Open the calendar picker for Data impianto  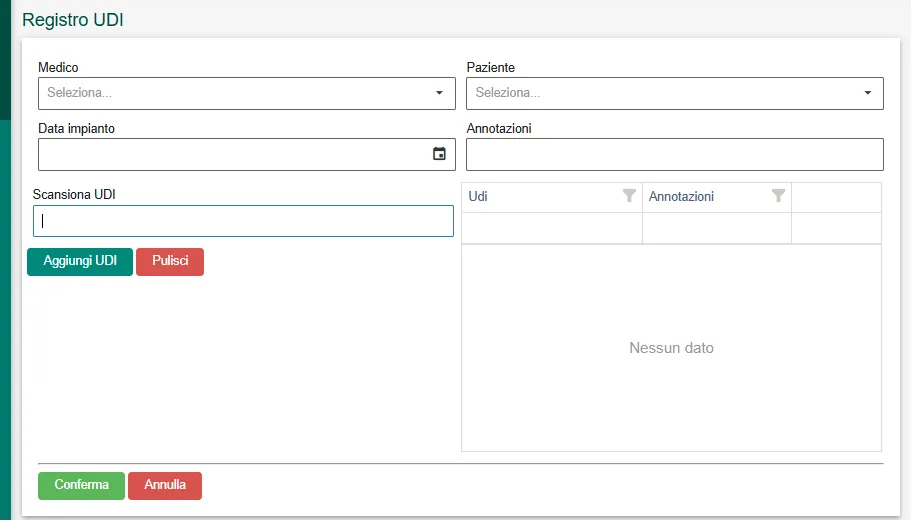439,154
